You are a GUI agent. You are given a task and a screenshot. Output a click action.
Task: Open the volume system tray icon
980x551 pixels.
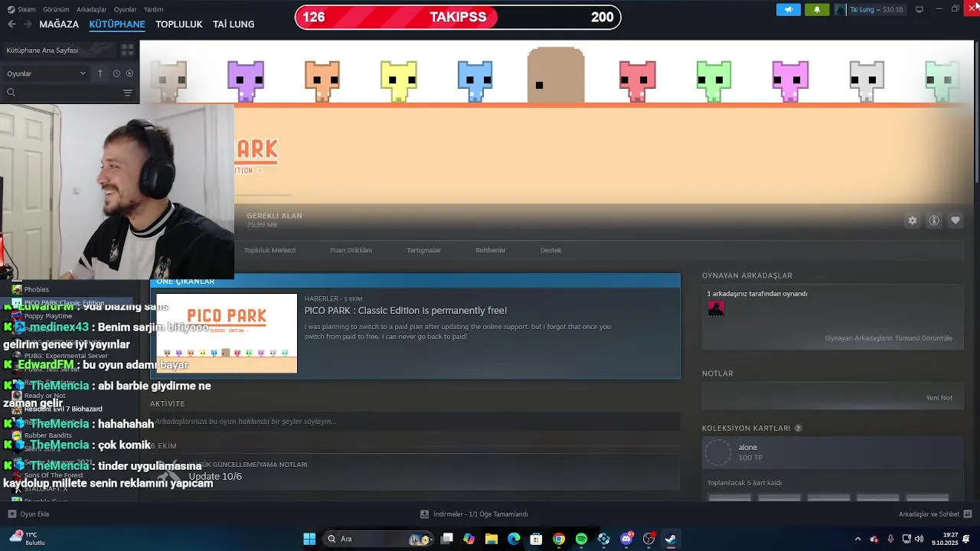[919, 539]
